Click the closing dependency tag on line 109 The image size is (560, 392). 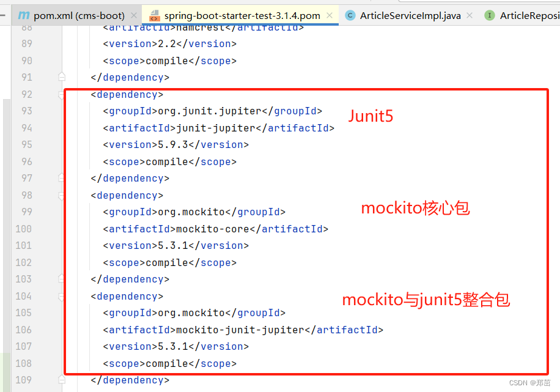[x=130, y=380]
